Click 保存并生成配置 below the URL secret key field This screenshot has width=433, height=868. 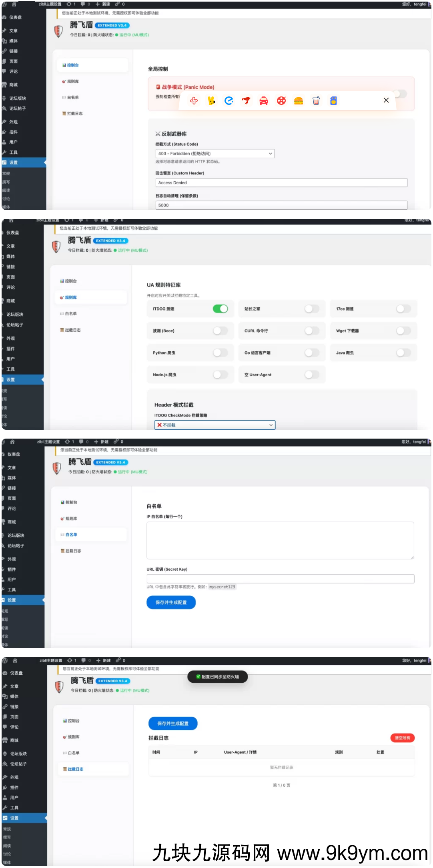pos(171,603)
